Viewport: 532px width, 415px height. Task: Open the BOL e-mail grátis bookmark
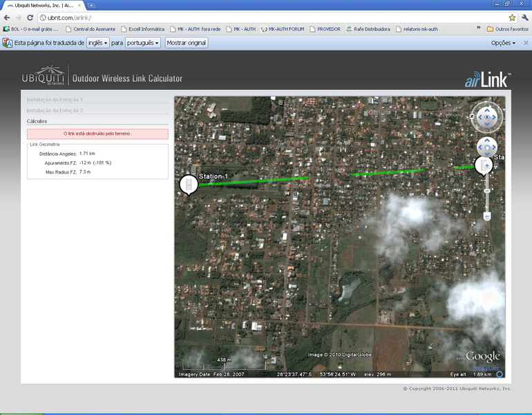[x=31, y=29]
